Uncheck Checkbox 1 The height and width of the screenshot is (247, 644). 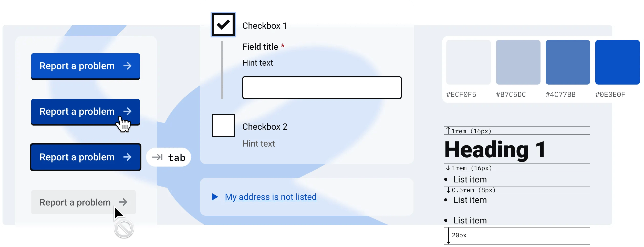(223, 25)
